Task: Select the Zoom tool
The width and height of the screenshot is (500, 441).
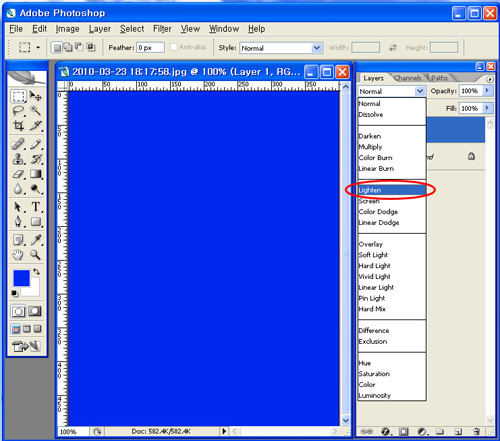Action: click(x=35, y=255)
